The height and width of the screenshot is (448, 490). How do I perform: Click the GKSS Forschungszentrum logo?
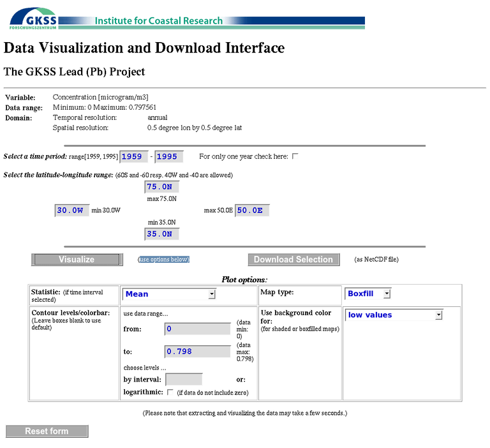[x=33, y=19]
